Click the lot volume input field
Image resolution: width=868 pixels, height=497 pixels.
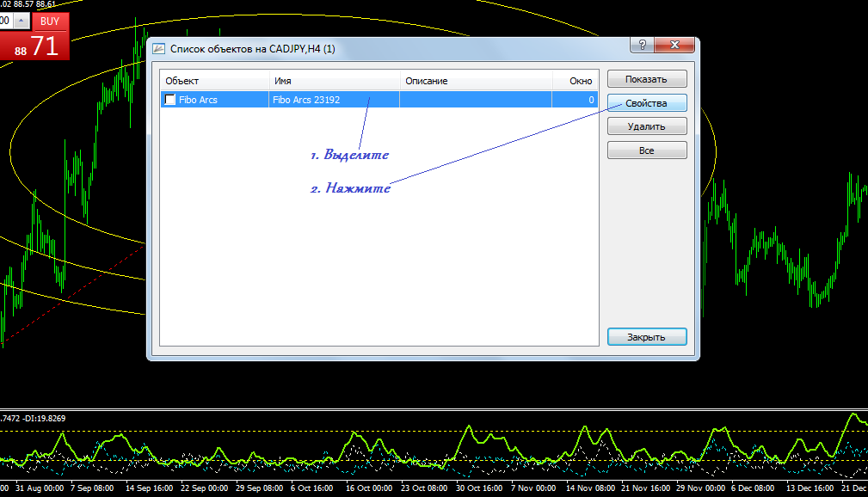click(6, 21)
